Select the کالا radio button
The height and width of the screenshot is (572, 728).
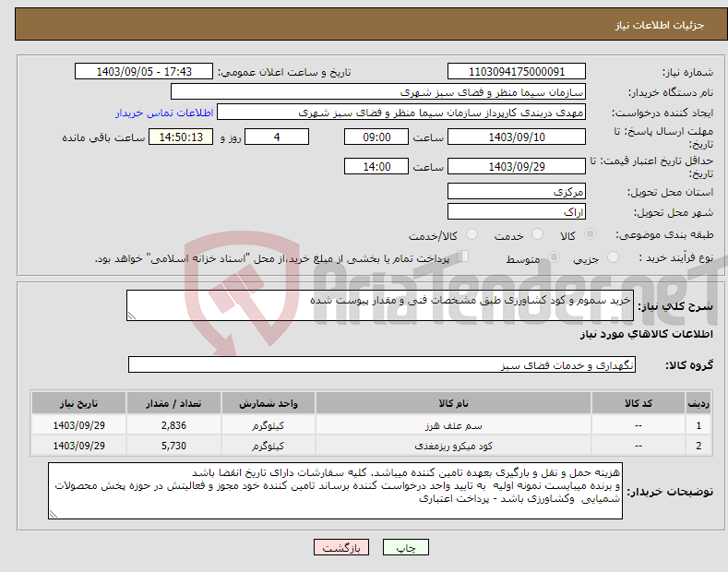(x=590, y=234)
